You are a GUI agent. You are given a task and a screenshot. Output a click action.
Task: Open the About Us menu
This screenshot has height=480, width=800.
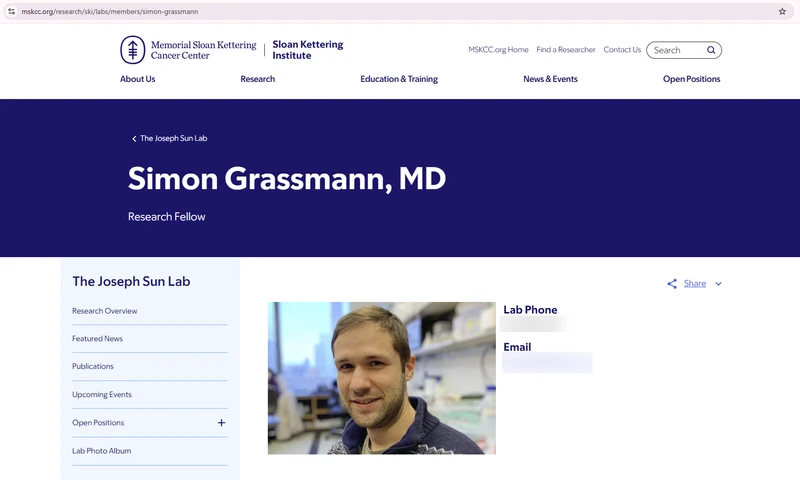coord(137,79)
